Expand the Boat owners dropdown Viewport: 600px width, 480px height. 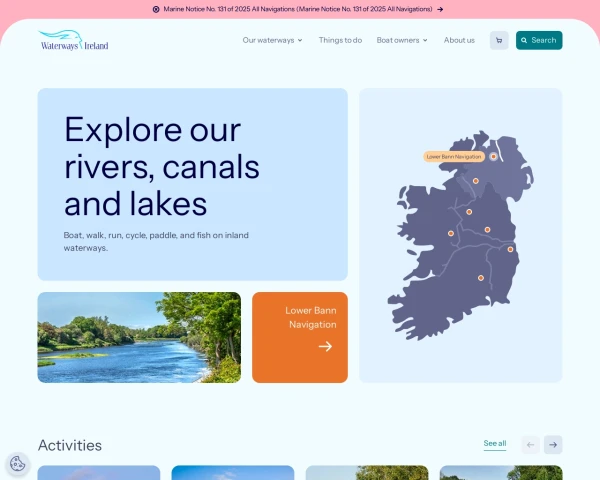[x=402, y=40]
